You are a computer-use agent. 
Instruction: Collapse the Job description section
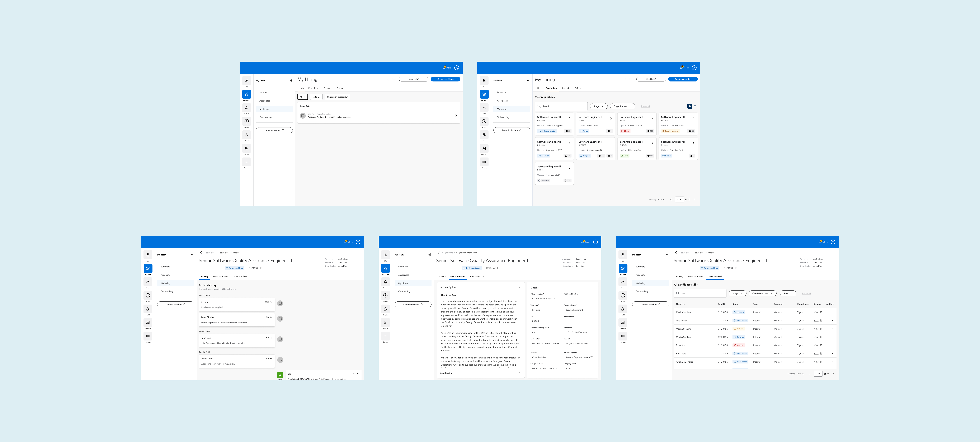coord(519,287)
